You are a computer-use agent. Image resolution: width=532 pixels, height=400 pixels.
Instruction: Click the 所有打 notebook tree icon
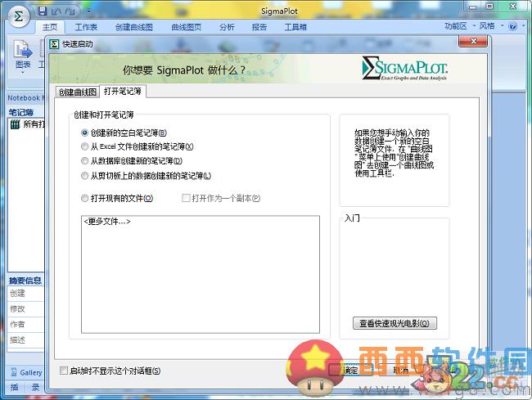[x=15, y=124]
